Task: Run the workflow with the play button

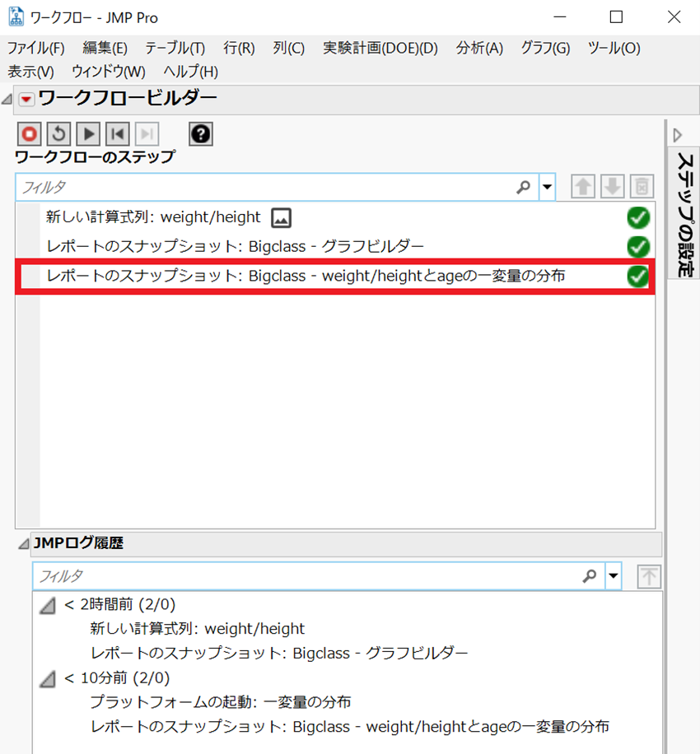Action: [x=88, y=133]
